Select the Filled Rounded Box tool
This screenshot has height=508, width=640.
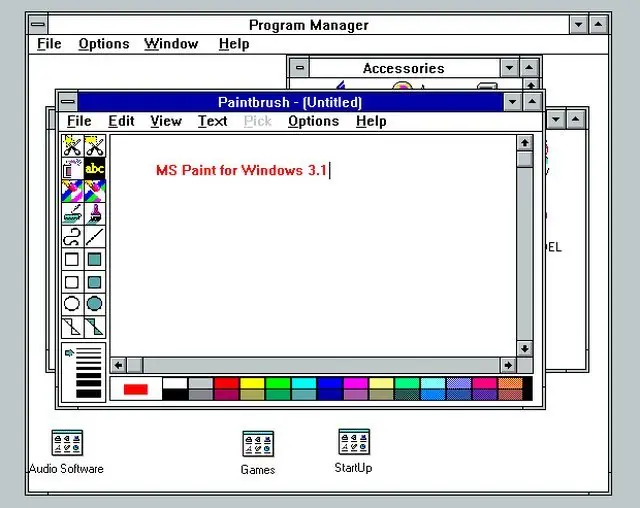coord(95,282)
